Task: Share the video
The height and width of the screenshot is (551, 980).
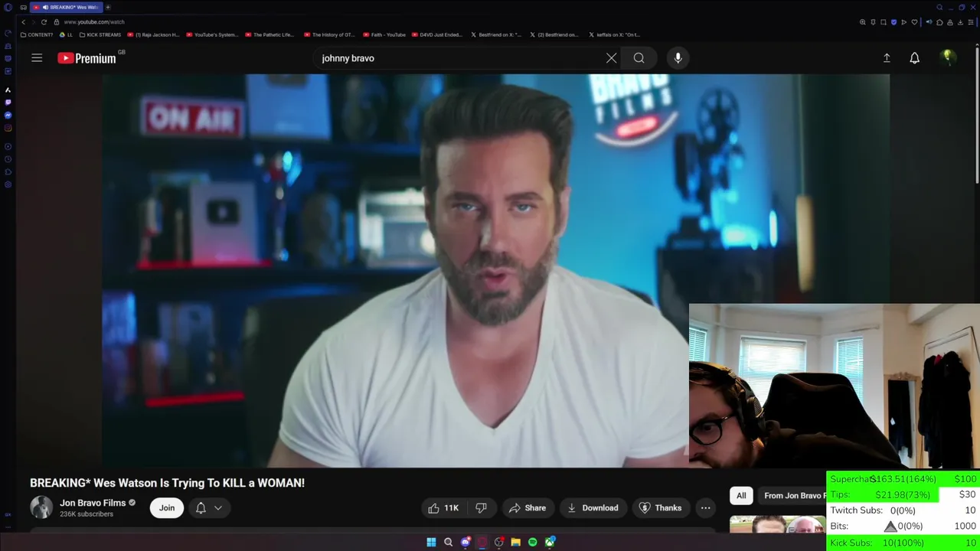Action: click(x=528, y=508)
